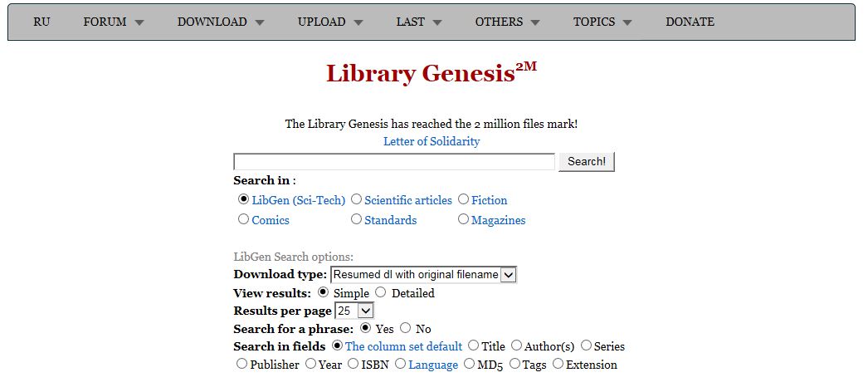Screen dimensions: 868x392
Task: Open the Letter of Solidarity link
Action: pyautogui.click(x=432, y=141)
